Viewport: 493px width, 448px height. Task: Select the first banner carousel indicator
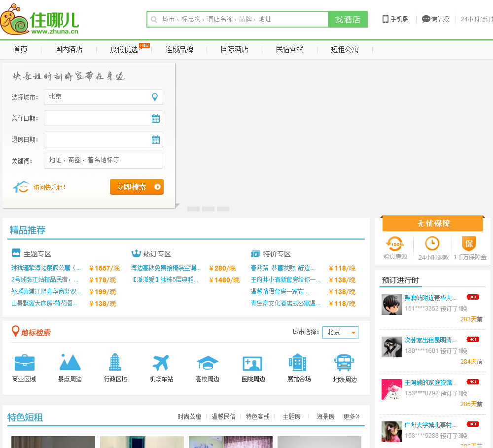pyautogui.click(x=193, y=209)
